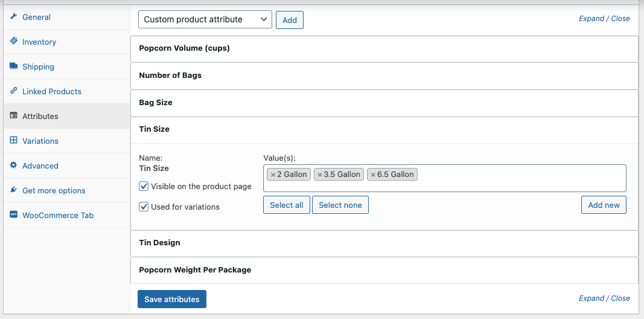Image resolution: width=644 pixels, height=319 pixels.
Task: Remove the 6.5 Gallon value tag
Action: click(x=373, y=175)
